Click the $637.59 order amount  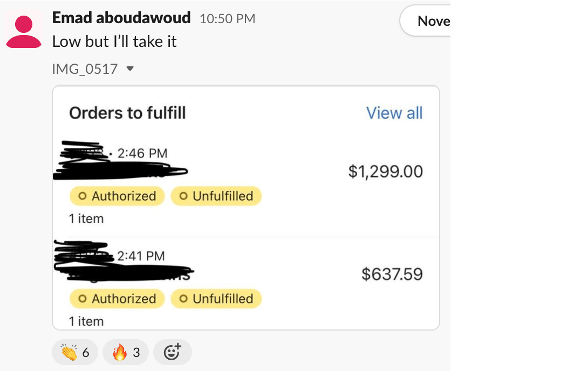coord(392,274)
